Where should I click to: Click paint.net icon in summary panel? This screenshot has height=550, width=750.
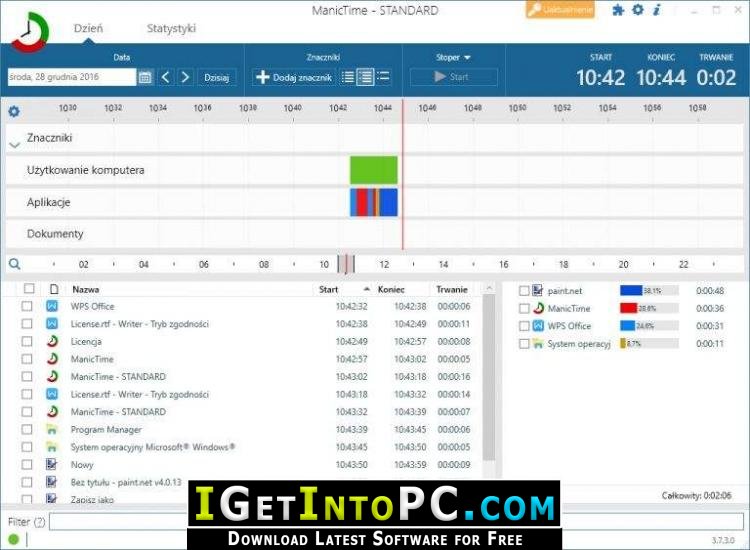pyautogui.click(x=538, y=290)
